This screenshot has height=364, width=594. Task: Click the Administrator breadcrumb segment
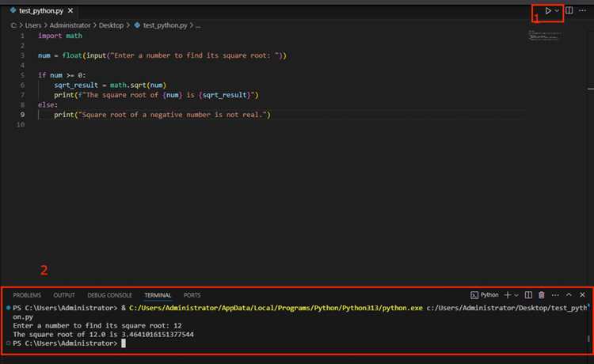coord(70,25)
